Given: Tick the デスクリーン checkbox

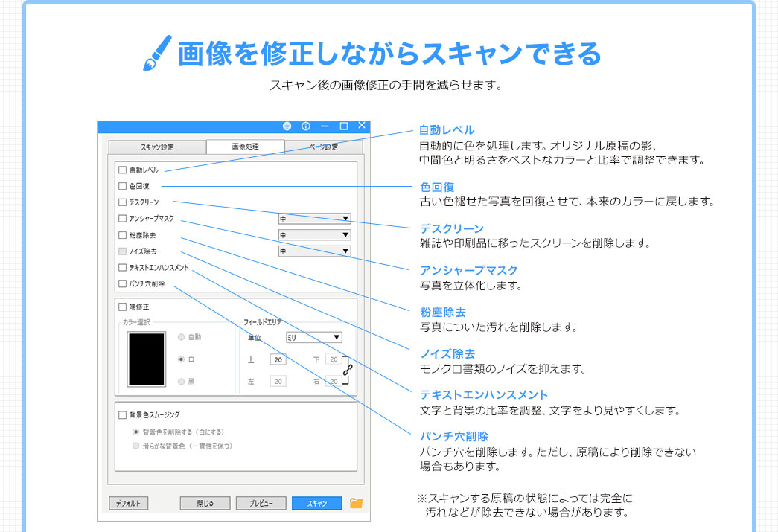Looking at the screenshot, I should pos(122,202).
